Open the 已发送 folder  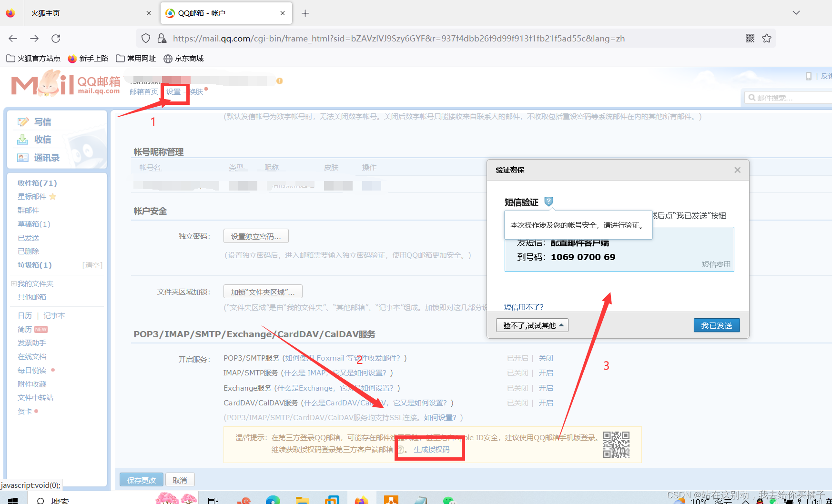pos(28,238)
